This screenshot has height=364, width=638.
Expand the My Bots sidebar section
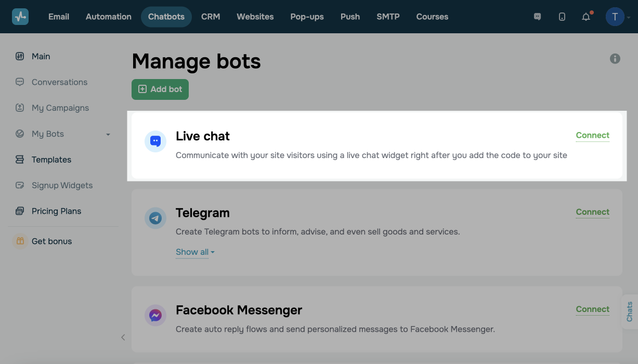click(x=108, y=134)
